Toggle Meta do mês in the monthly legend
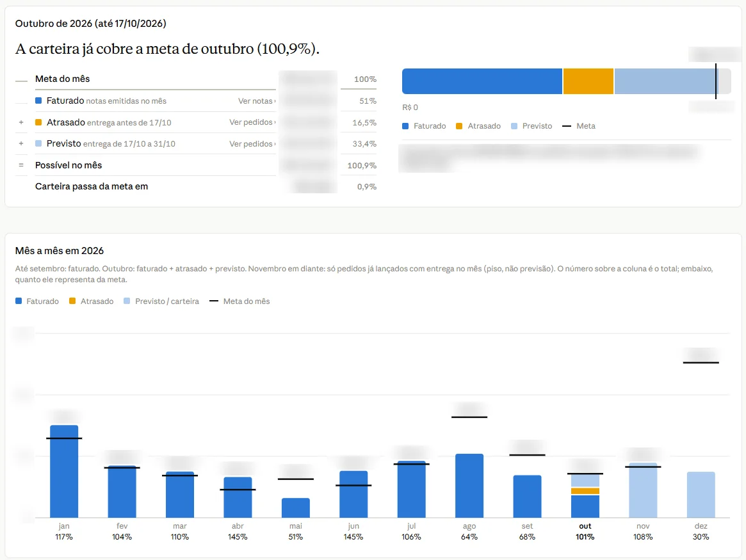This screenshot has width=746, height=560. click(x=239, y=301)
